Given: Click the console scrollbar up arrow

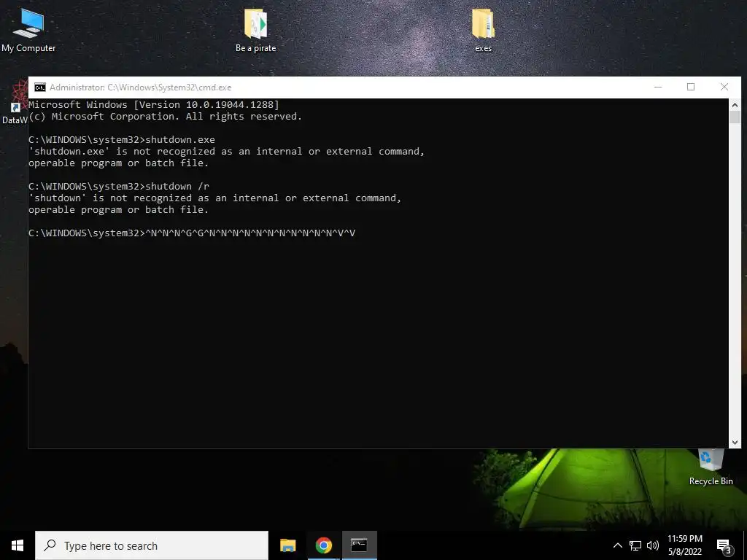Looking at the screenshot, I should coord(735,105).
